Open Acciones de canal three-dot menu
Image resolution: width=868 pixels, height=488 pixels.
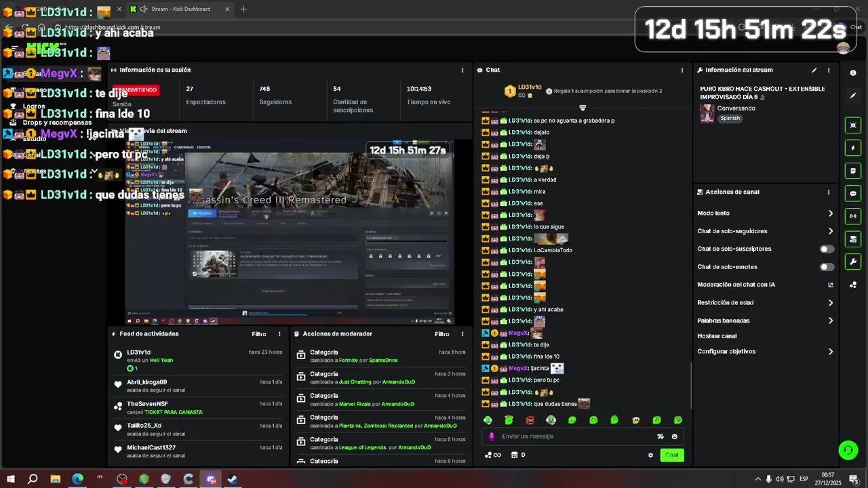point(828,192)
